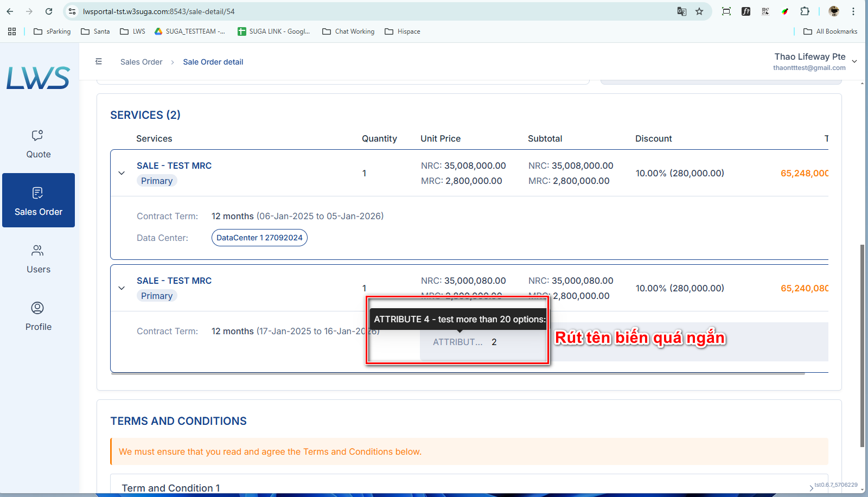868x497 pixels.
Task: Go to the Users sidebar page
Action: pos(39,259)
